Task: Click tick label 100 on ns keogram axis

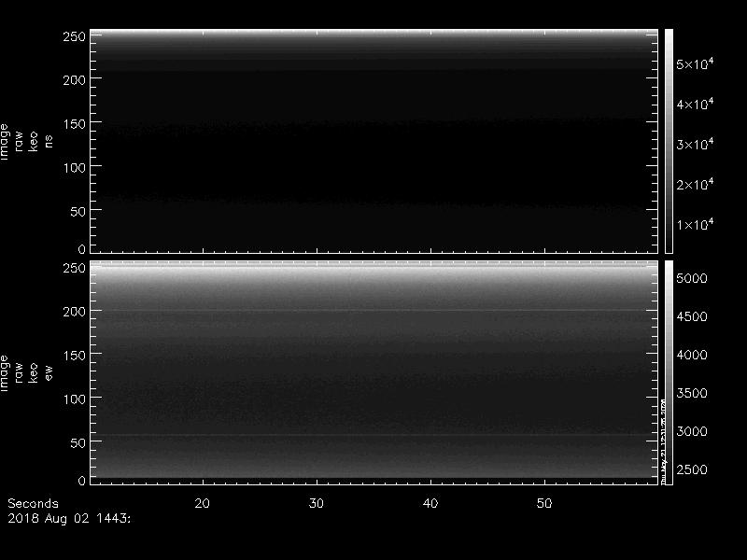Action: 75,168
